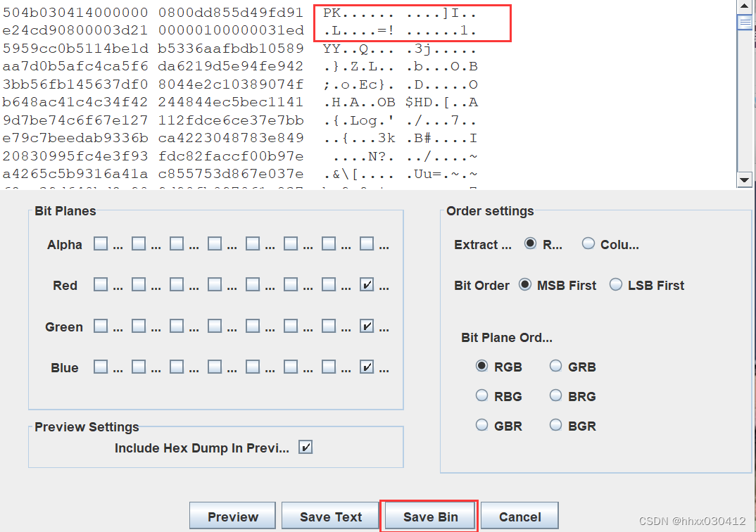
Task: Enable the Green bit 3 checkbox
Action: (253, 327)
